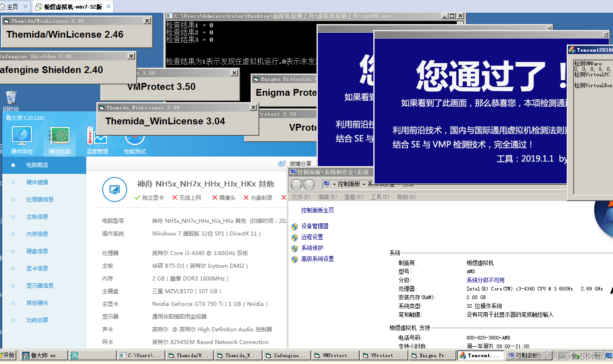Screen dimensions: 613x364
Task: Click the 开始 Start button
Action: (8, 355)
